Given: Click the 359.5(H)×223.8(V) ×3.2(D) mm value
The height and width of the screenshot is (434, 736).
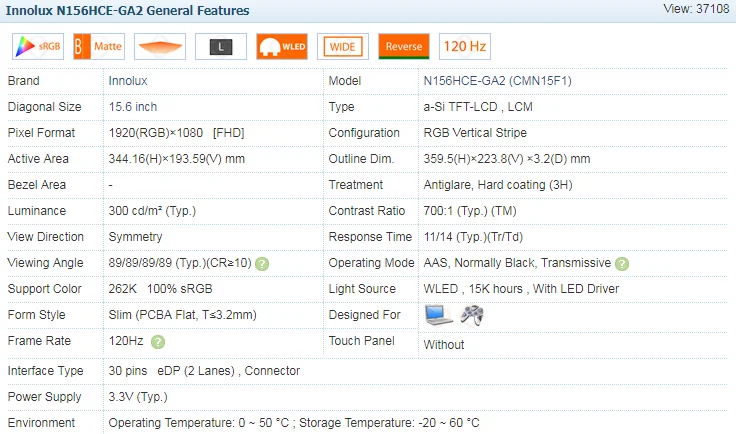Looking at the screenshot, I should 506,159.
